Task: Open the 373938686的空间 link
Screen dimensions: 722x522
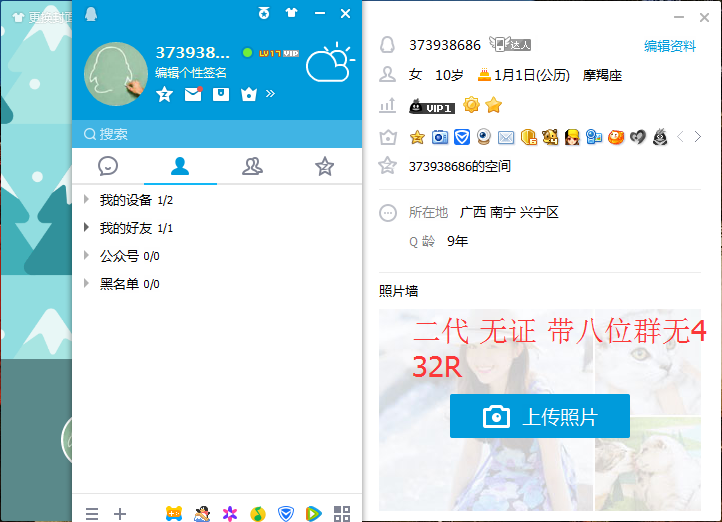Action: pos(460,166)
